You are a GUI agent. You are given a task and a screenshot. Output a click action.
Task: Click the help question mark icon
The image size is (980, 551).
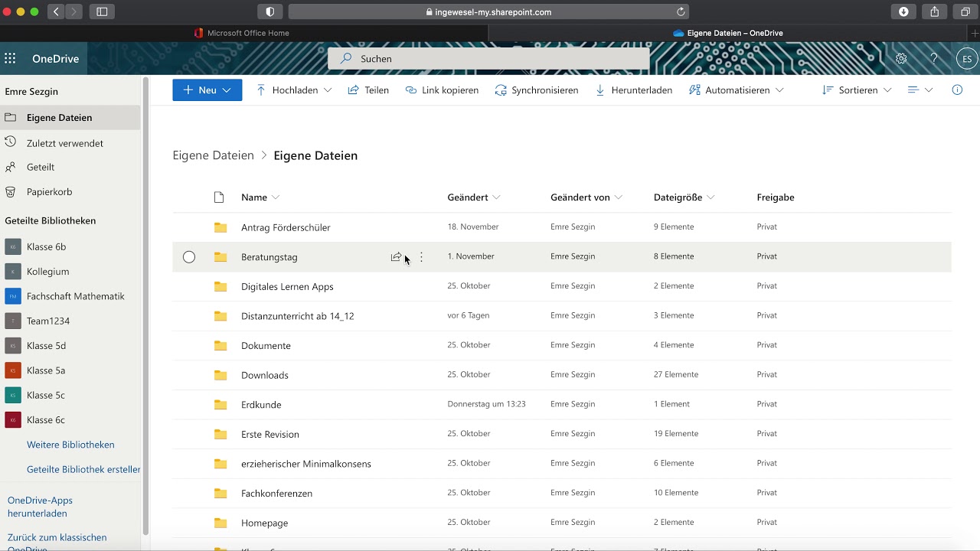pyautogui.click(x=934, y=58)
